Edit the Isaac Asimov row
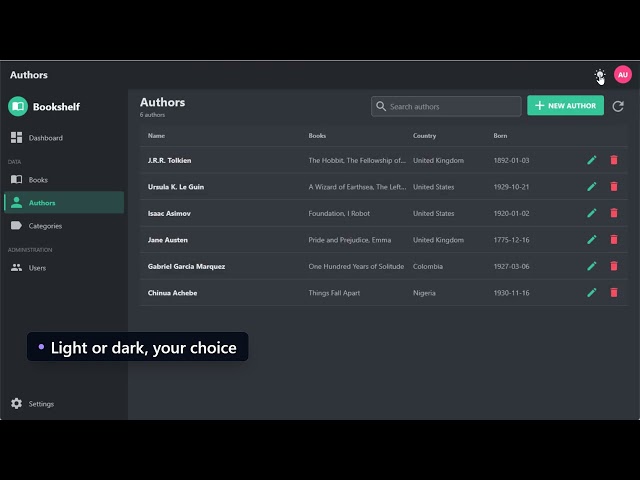Screen dimensions: 640x480 591,213
